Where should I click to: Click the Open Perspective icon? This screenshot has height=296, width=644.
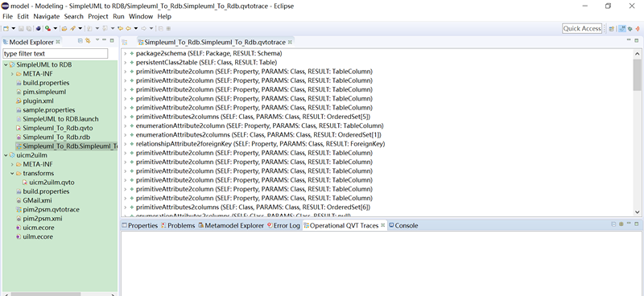612,28
